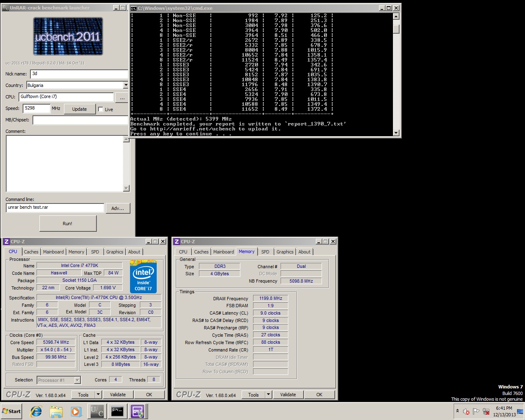Click cmd window scrollbar down arrow
The width and height of the screenshot is (525, 420).
[396, 132]
